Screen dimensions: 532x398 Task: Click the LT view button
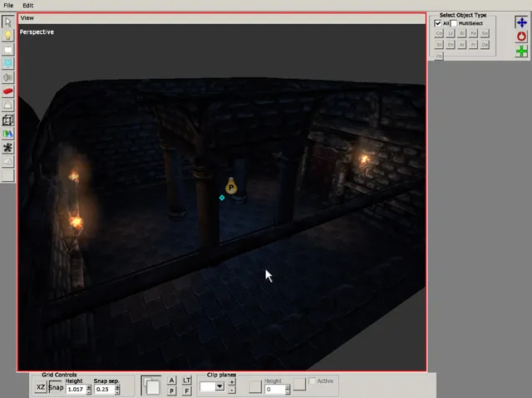pos(187,380)
